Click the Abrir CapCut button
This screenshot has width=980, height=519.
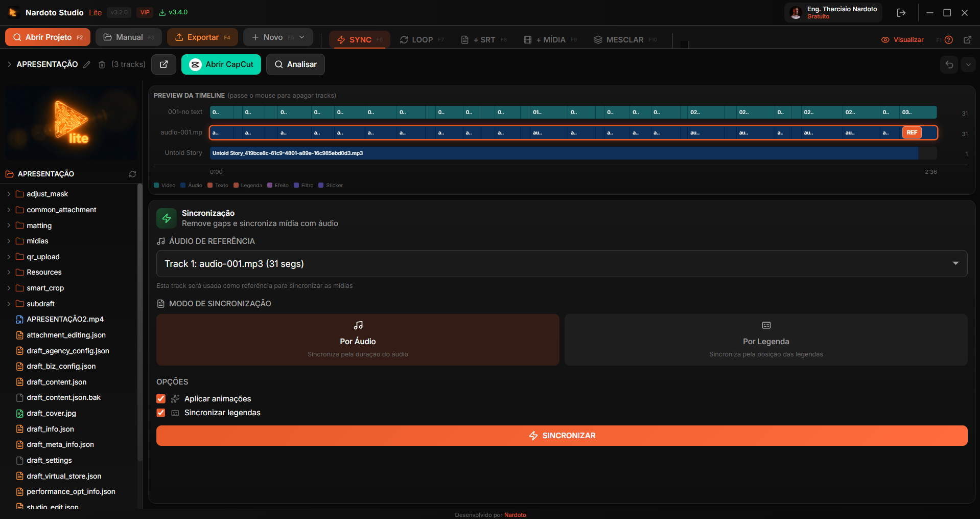click(x=221, y=64)
